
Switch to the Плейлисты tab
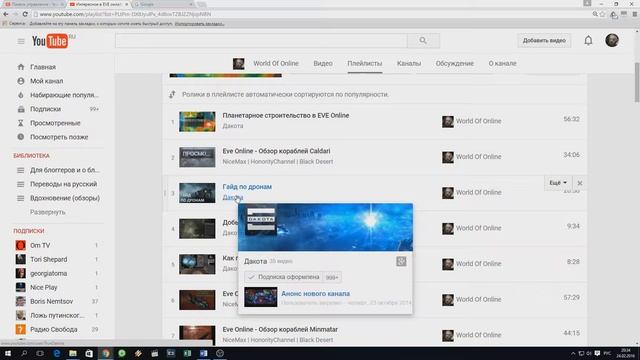point(364,64)
